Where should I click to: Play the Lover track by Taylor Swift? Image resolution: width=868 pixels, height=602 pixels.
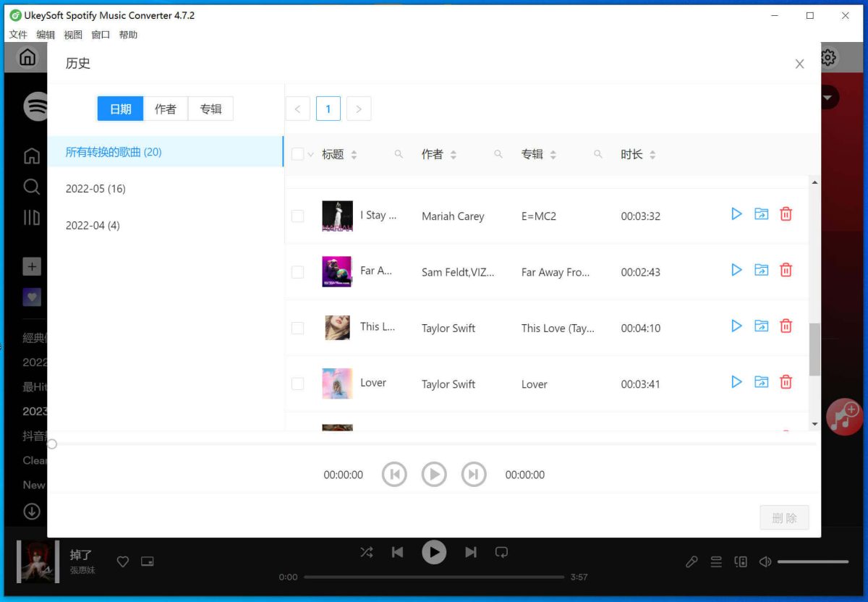pyautogui.click(x=736, y=382)
